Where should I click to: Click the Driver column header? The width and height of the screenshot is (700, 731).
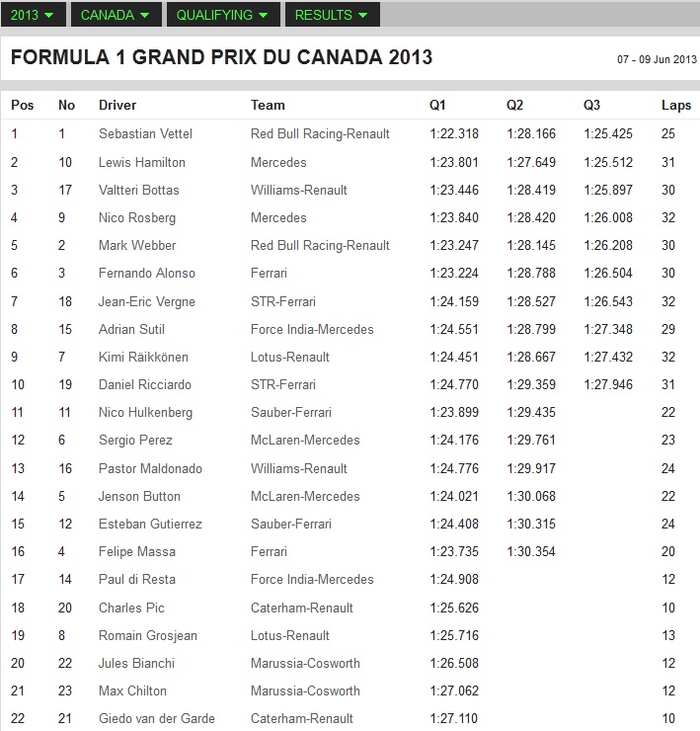117,105
